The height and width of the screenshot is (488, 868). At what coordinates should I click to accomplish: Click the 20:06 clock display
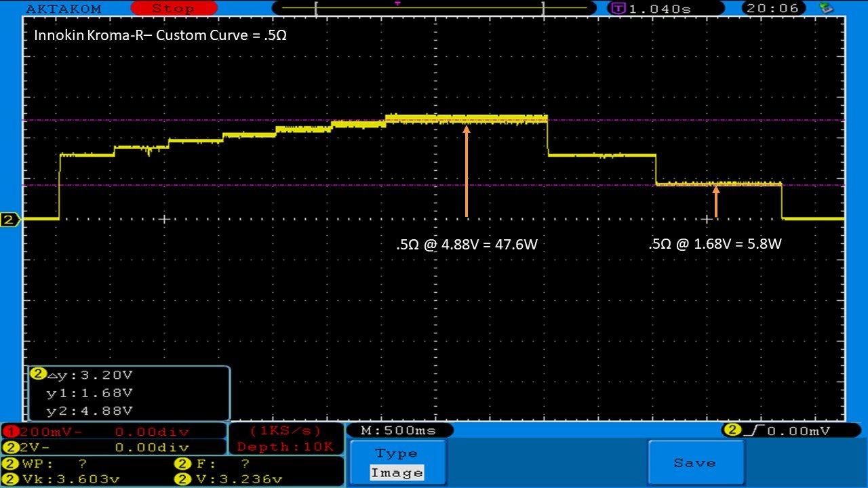774,9
